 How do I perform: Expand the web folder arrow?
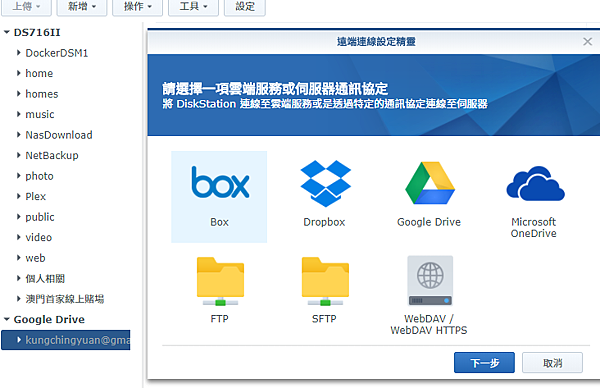[18, 258]
